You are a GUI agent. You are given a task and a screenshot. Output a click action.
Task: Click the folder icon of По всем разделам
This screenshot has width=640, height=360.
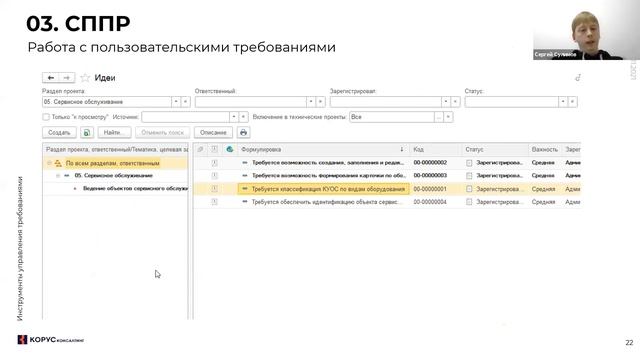[58, 163]
